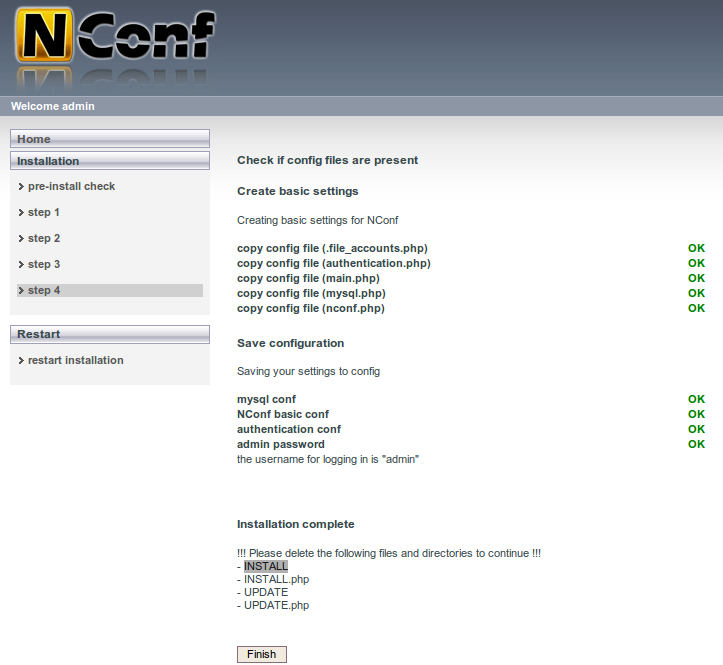Go to installation step 1

[x=44, y=212]
